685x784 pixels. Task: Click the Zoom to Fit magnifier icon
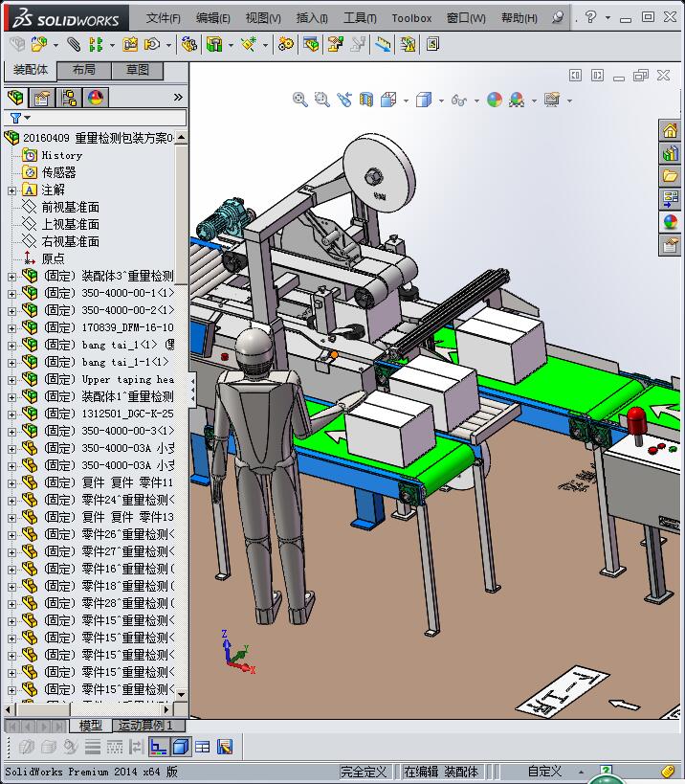(x=299, y=100)
